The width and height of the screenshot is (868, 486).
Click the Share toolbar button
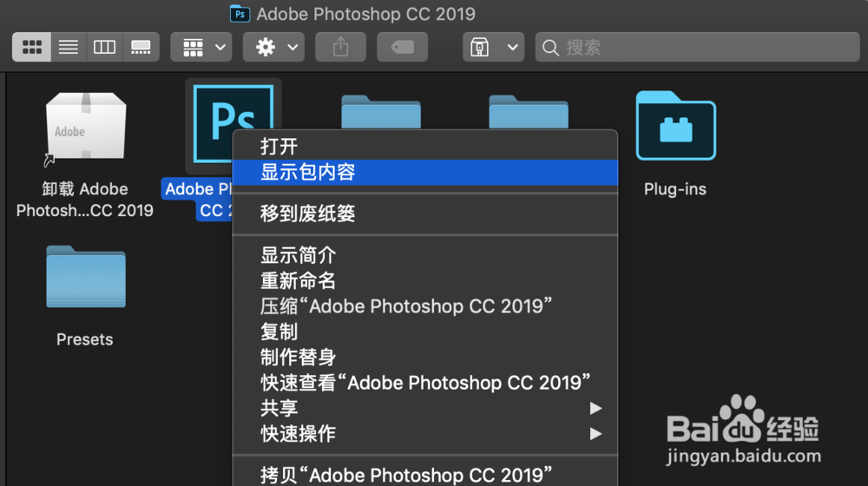(x=340, y=48)
